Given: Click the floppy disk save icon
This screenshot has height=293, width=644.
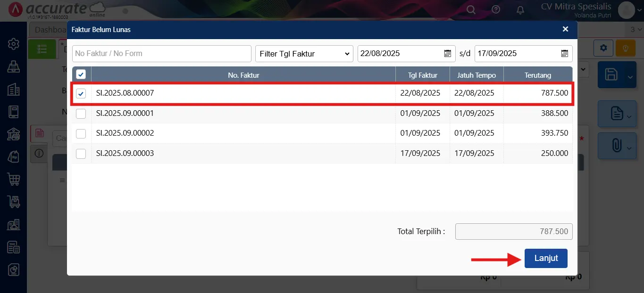Looking at the screenshot, I should 611,74.
